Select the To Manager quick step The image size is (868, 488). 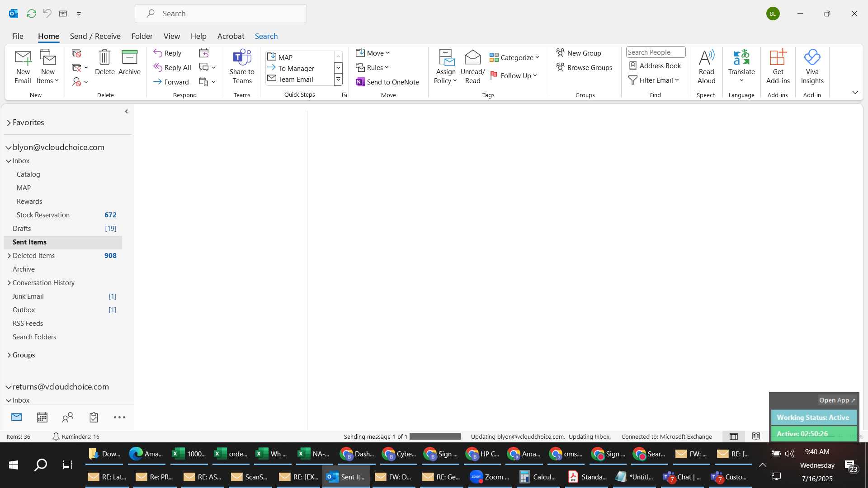[300, 68]
